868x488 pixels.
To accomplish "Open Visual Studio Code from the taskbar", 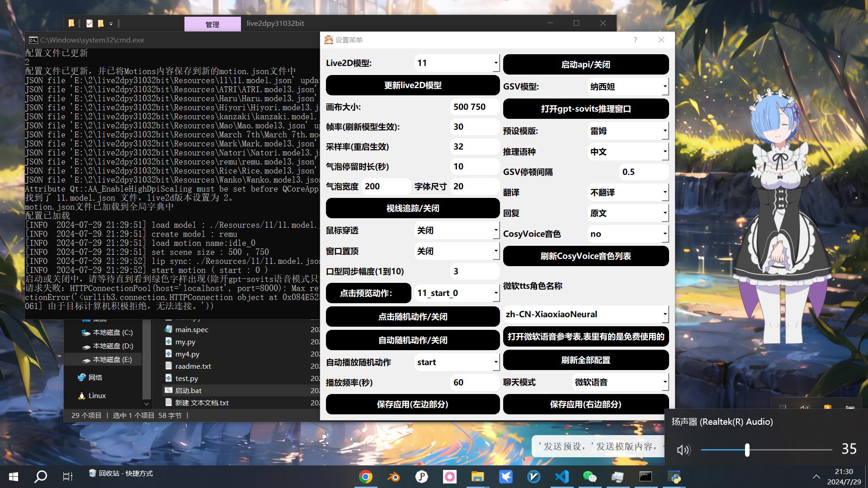I will point(562,477).
